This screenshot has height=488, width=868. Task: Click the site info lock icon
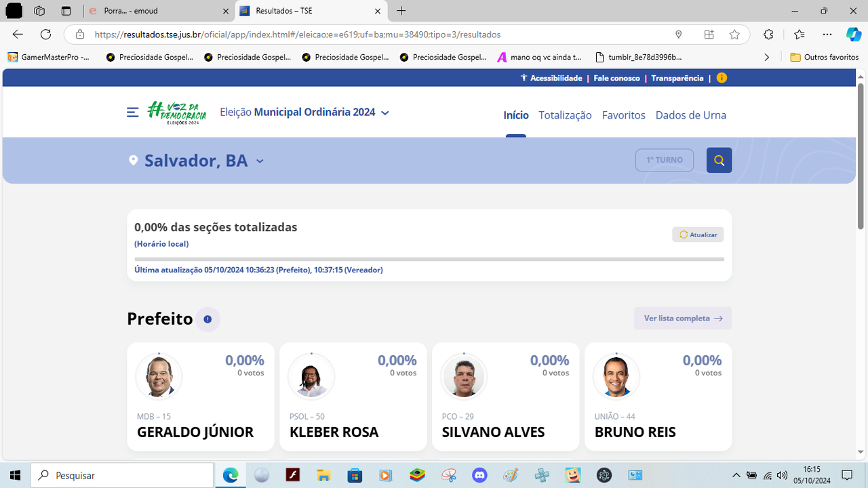click(80, 35)
